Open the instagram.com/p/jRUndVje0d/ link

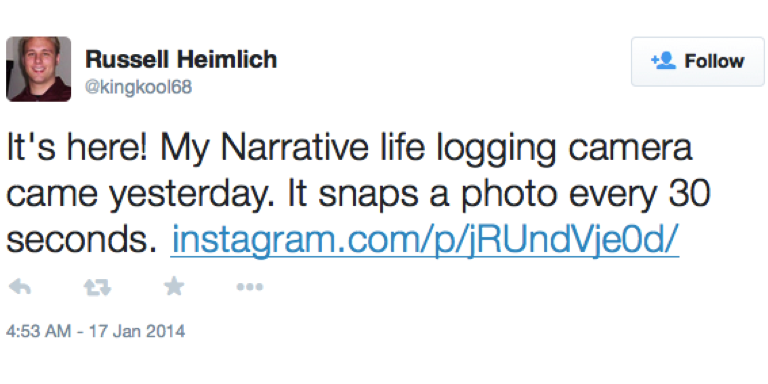click(425, 240)
